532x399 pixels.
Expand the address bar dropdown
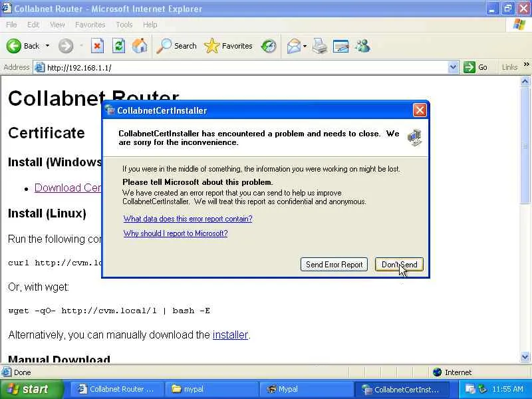453,68
